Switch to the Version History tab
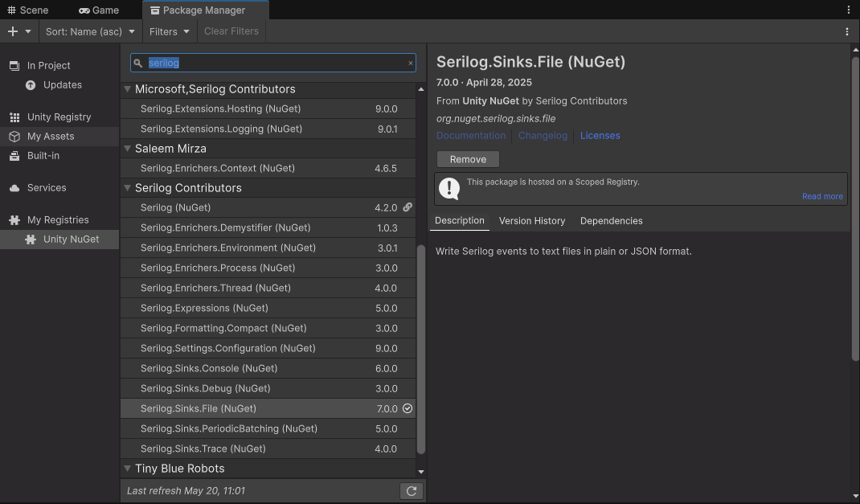This screenshot has height=504, width=860. [532, 220]
